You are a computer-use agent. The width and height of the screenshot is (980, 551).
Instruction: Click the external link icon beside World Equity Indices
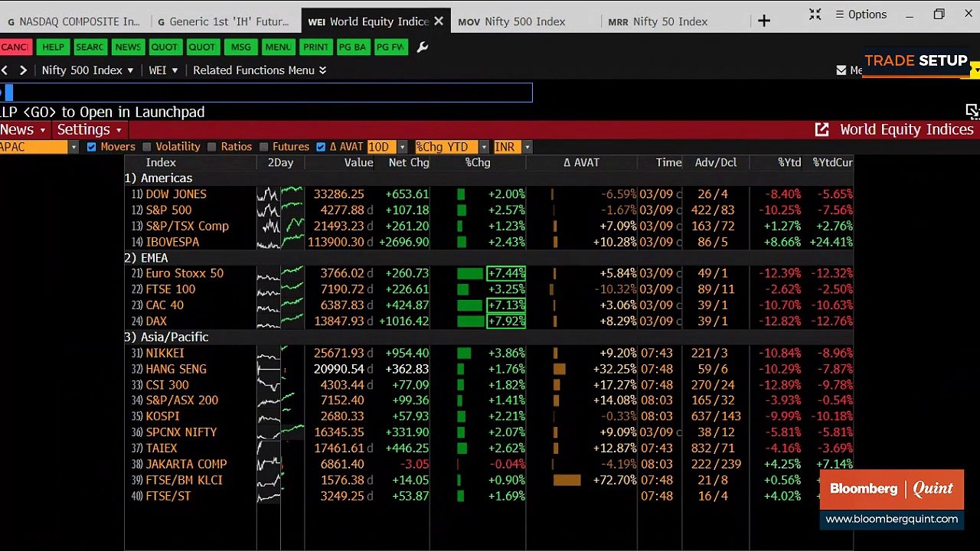tap(822, 129)
